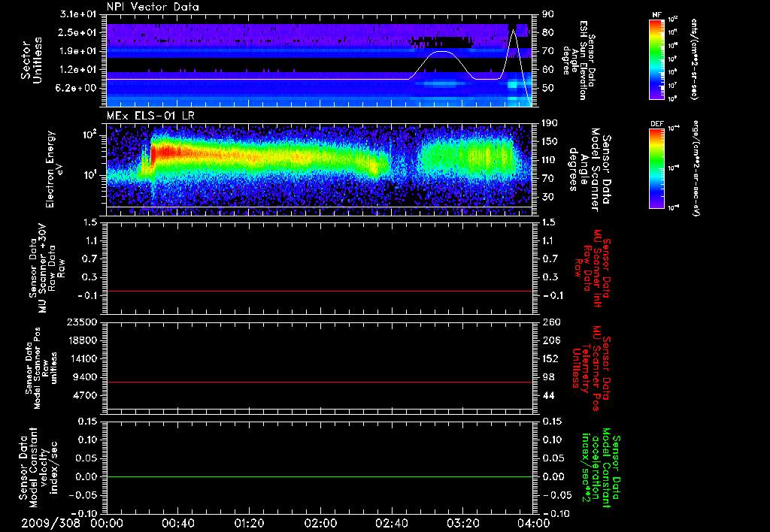
Task: Click the red scanner position line
Action: pos(320,382)
